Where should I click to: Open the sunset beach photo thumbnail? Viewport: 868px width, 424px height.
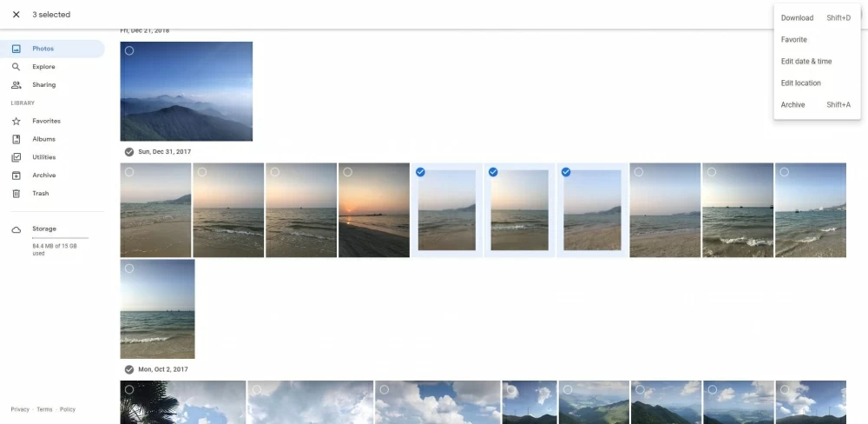coord(373,210)
